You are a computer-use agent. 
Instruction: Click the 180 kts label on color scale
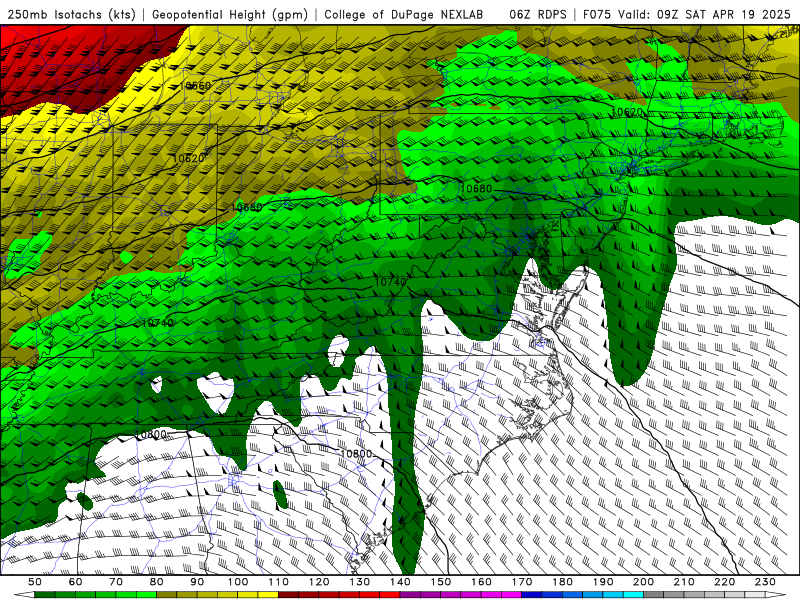563,582
